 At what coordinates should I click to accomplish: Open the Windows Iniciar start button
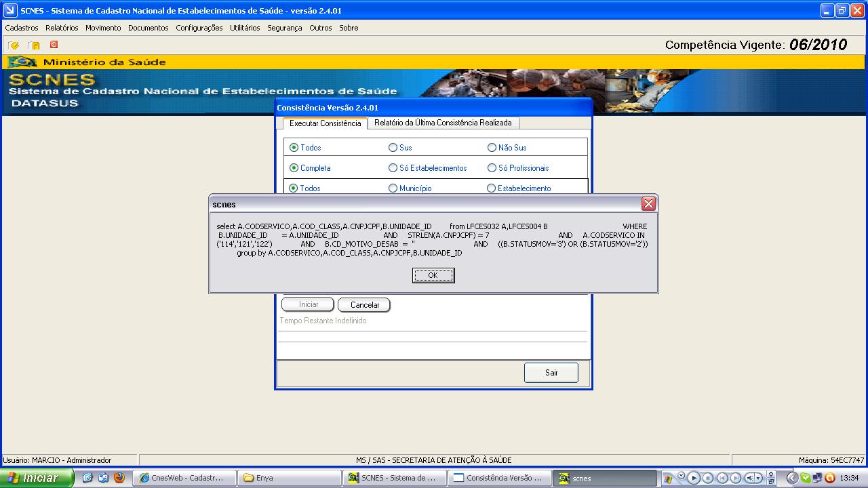(38, 478)
